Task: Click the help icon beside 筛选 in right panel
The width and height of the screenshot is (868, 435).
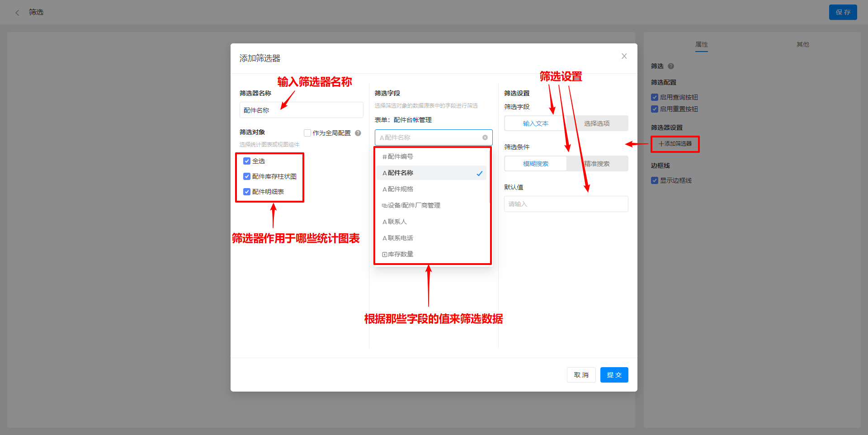Action: pos(671,66)
